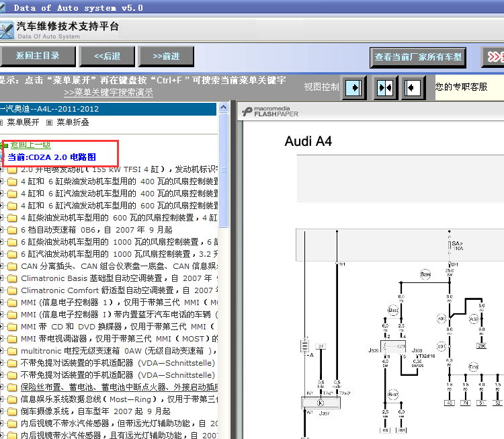
Task: Go forward with the >>前进 button
Action: 166,56
